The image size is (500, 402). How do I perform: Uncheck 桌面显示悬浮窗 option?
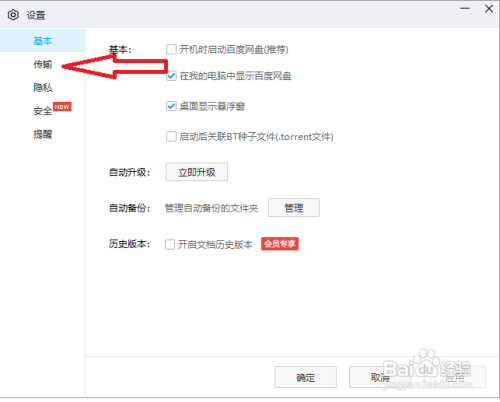point(171,106)
